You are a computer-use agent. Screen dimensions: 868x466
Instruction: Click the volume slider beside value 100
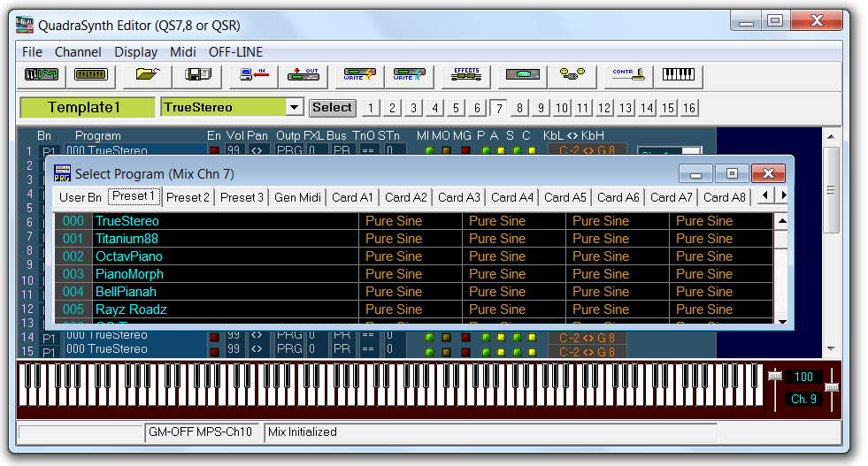point(775,377)
